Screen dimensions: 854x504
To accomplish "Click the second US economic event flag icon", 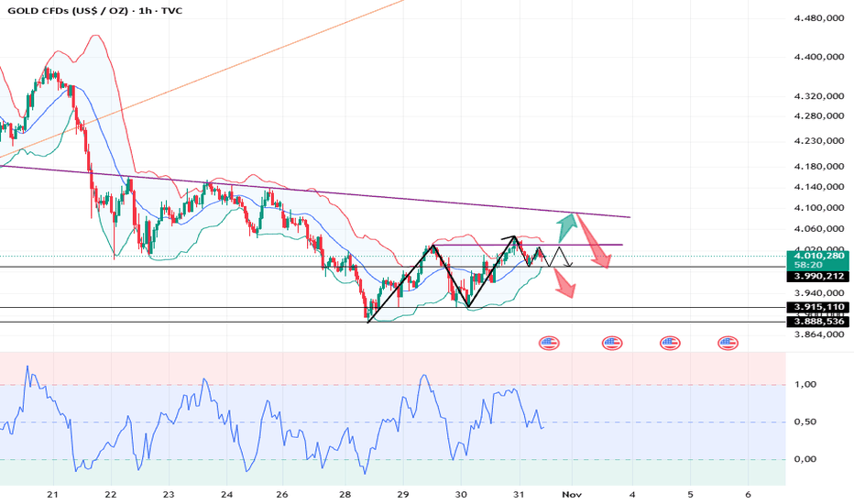I will point(611,343).
